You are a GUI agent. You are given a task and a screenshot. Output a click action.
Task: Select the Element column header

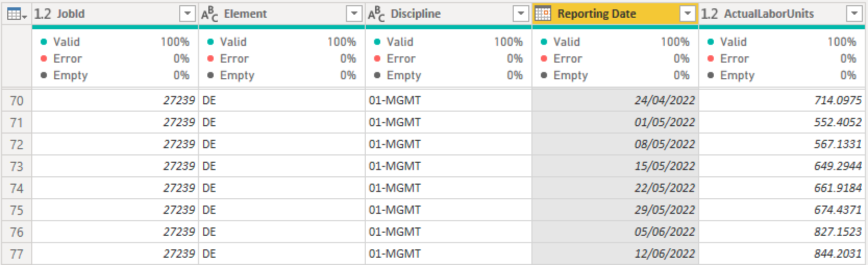282,14
